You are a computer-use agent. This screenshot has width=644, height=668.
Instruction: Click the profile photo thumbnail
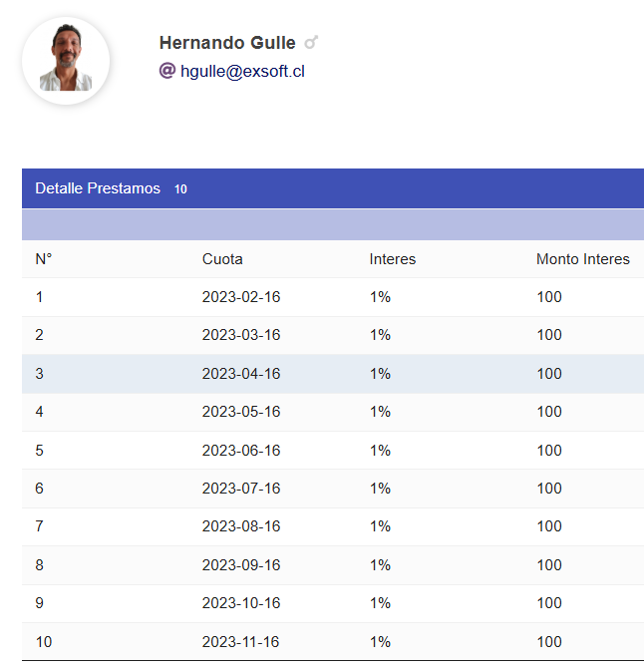66,61
